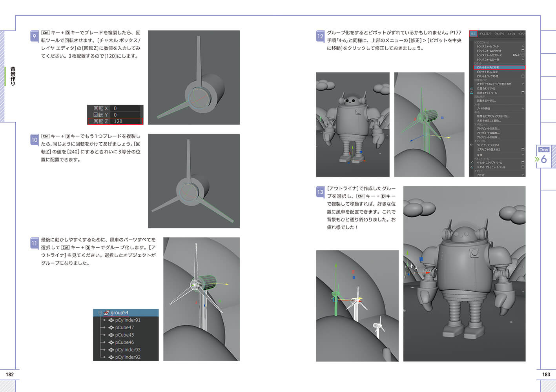The height and width of the screenshot is (392, 556).
Task: Click the 同時スナップ ツール menu icon
Action: pyautogui.click(x=472, y=93)
